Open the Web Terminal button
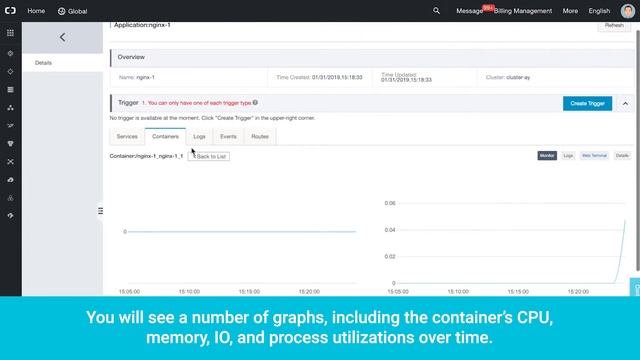The height and width of the screenshot is (360, 640). [x=594, y=156]
